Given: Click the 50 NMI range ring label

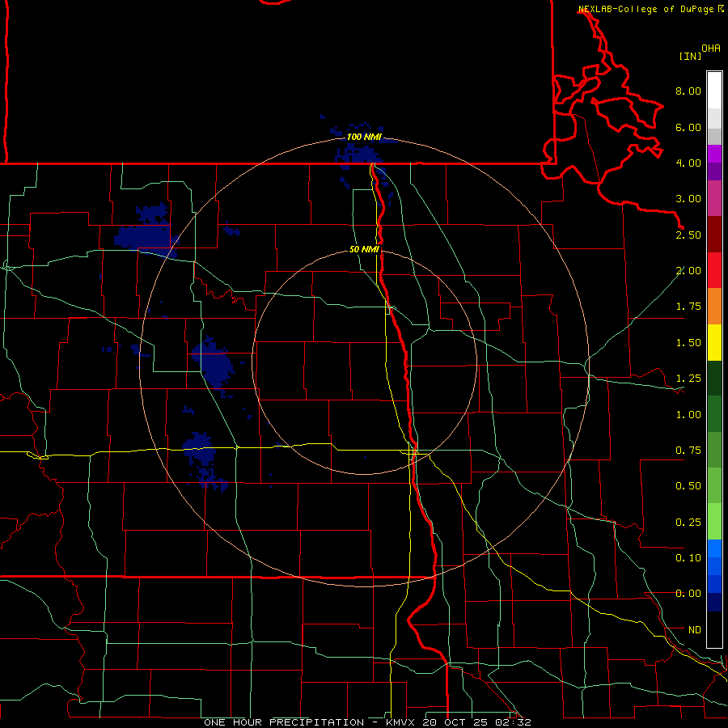Looking at the screenshot, I should (364, 249).
